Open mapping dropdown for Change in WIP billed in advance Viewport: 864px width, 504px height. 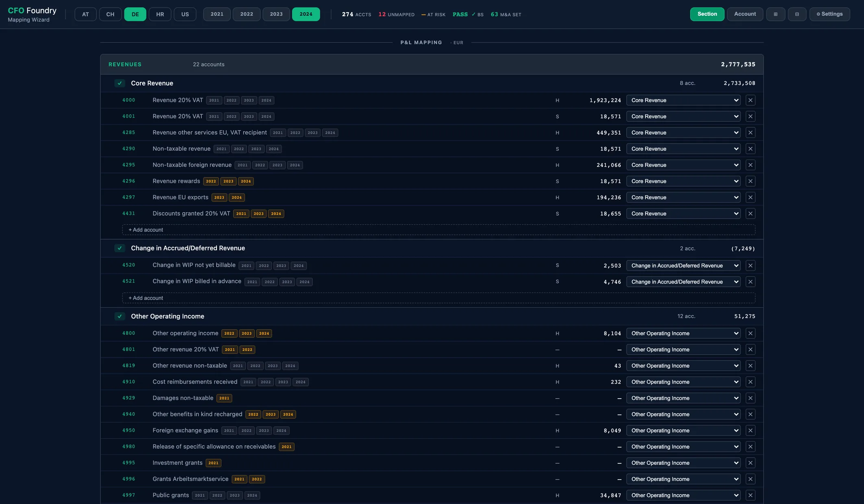683,282
